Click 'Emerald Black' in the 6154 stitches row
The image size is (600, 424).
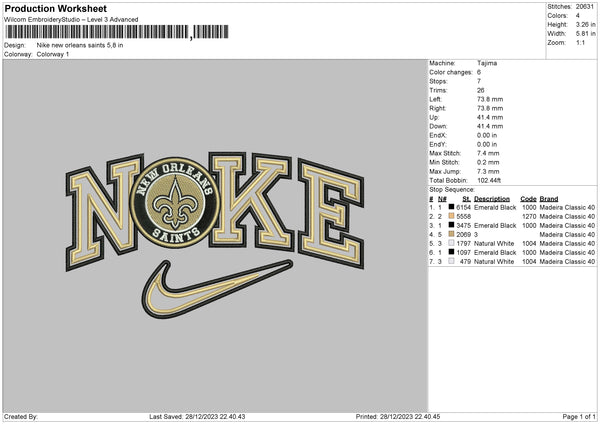(495, 207)
